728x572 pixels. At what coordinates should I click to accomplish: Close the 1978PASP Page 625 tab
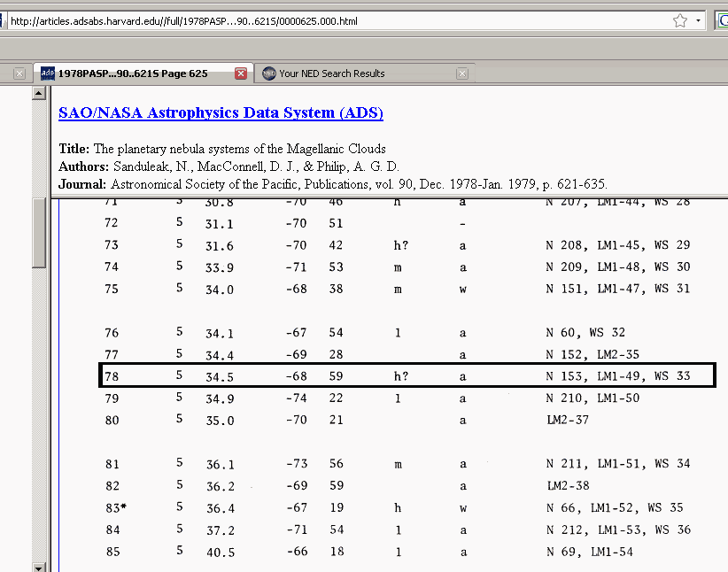point(241,73)
